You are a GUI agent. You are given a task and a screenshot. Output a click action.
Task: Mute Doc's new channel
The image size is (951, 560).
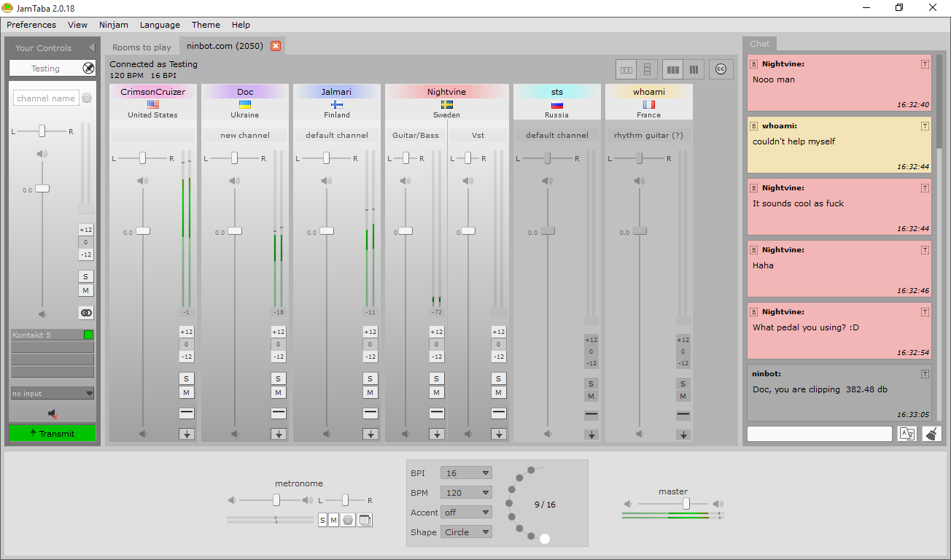279,392
